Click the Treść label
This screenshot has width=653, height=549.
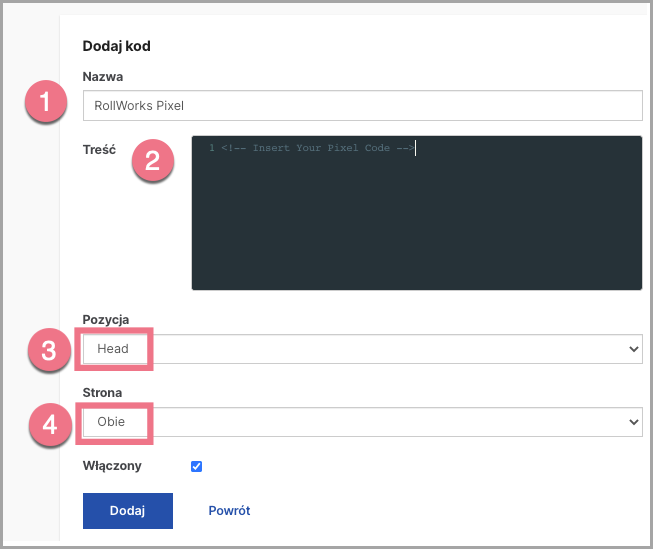pos(99,150)
